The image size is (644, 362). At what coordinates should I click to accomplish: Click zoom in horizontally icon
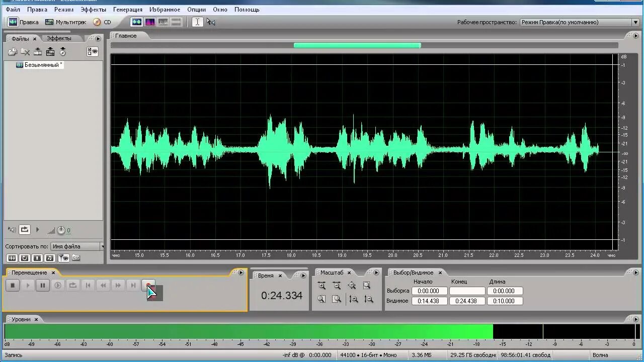click(322, 286)
